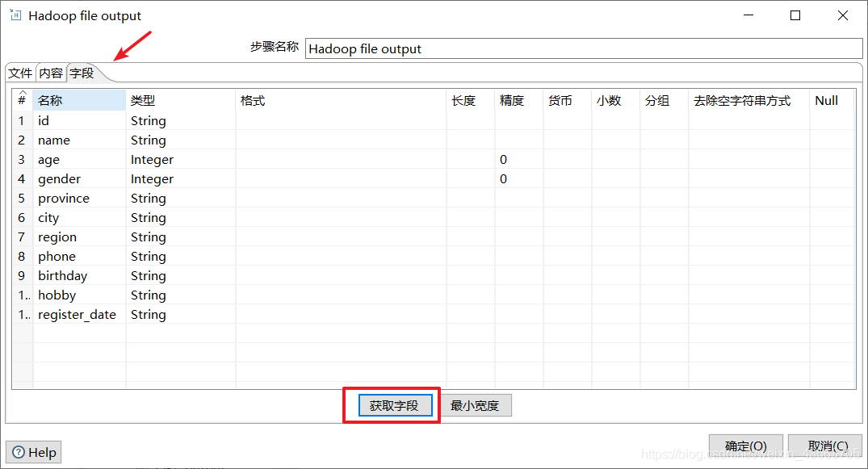Click the format cell in the name row
The width and height of the screenshot is (868, 469).
tap(341, 140)
